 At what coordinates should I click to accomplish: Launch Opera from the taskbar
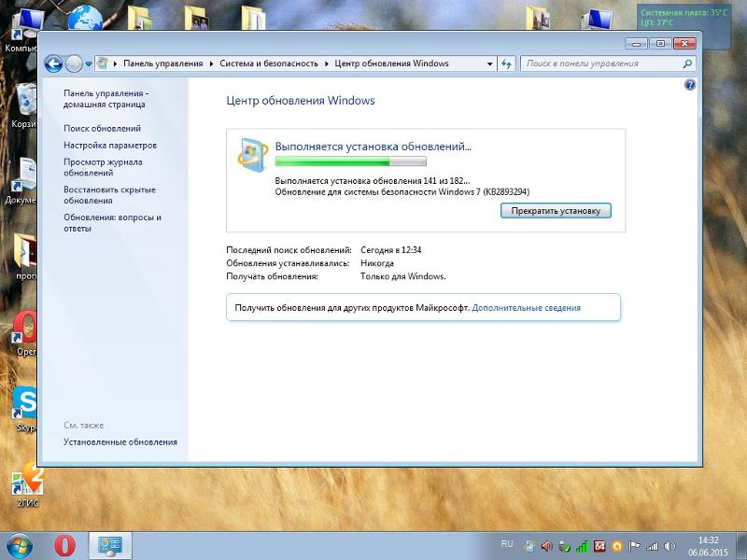tap(64, 546)
